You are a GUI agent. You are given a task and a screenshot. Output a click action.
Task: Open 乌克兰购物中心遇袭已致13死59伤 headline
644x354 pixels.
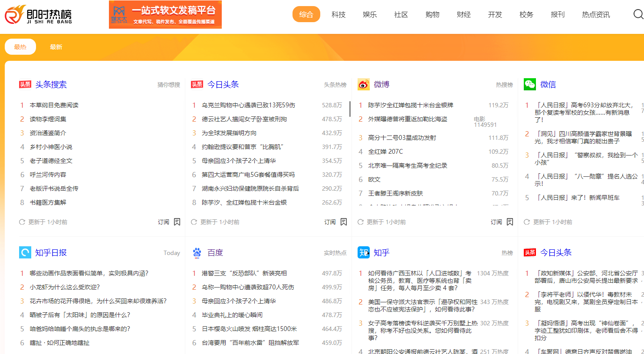[x=249, y=105]
